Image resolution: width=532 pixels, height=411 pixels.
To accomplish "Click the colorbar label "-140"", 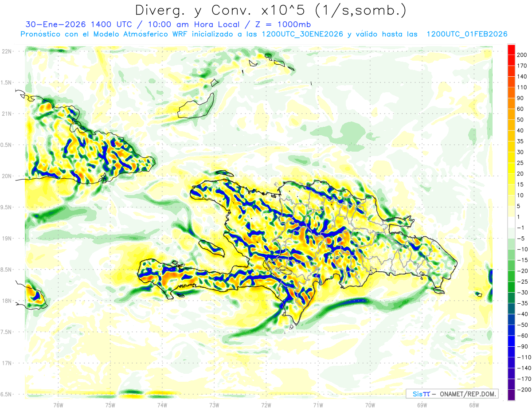I will (x=524, y=368).
